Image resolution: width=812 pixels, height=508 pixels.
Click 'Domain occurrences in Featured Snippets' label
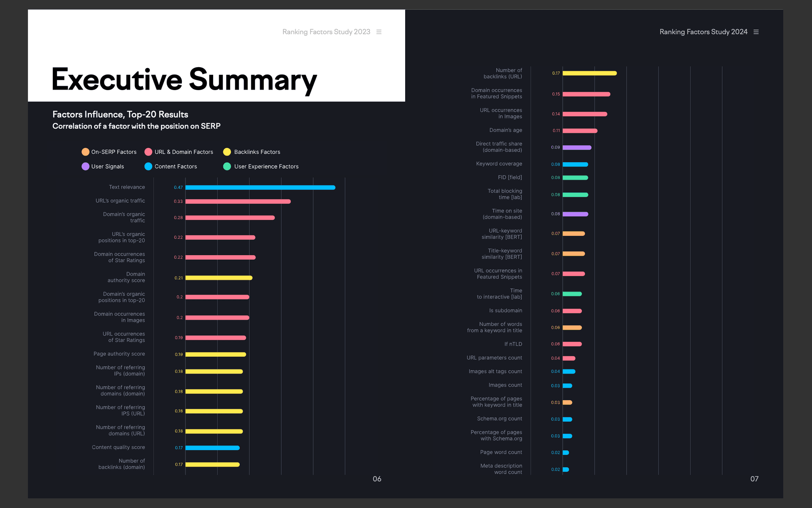[497, 93]
